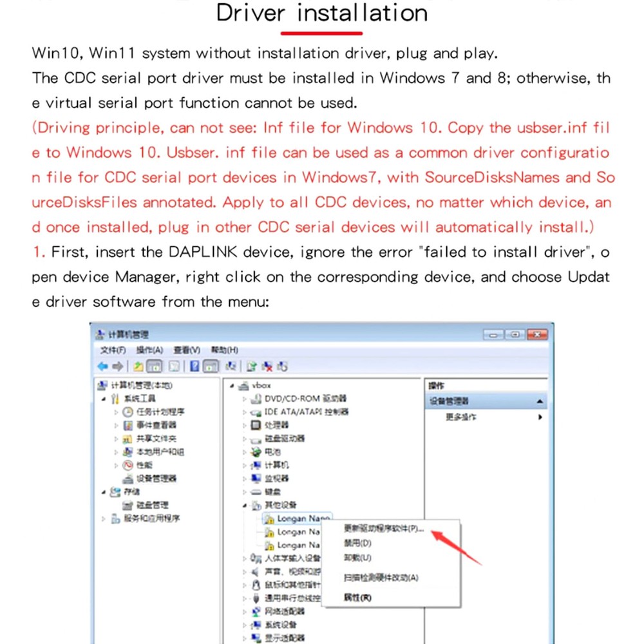Toggle the Show/Hide Console Tree toolbar icon
The image size is (644, 644).
[155, 366]
